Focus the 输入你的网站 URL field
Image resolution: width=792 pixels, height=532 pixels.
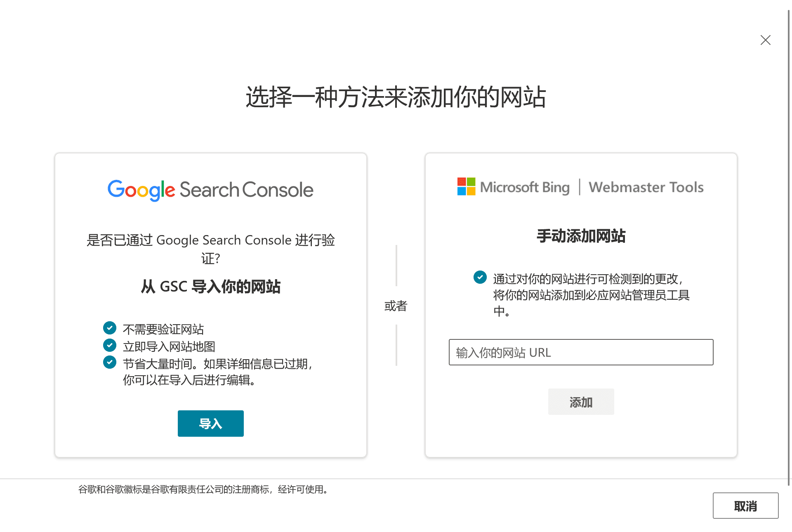tap(581, 352)
